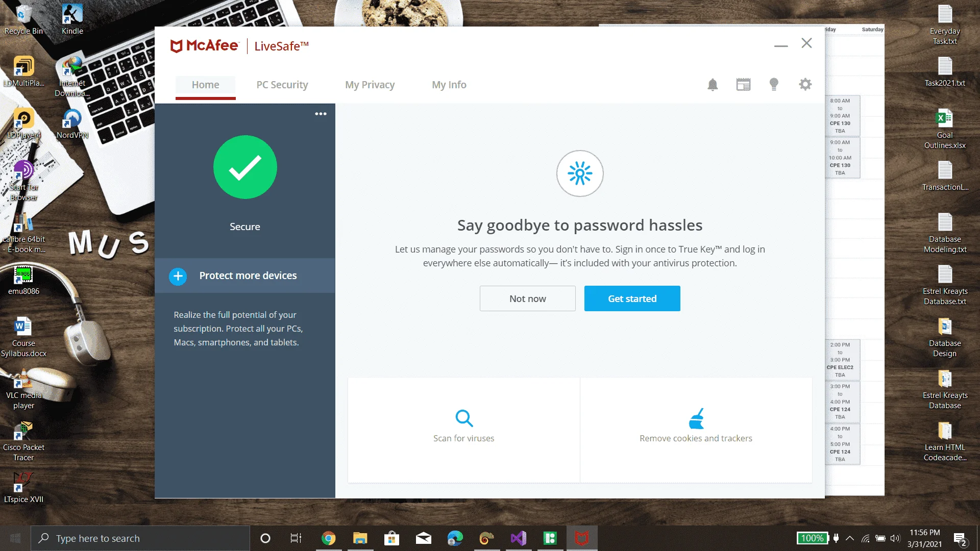
Task: Select emu8086 desktop shortcut
Action: click(23, 281)
